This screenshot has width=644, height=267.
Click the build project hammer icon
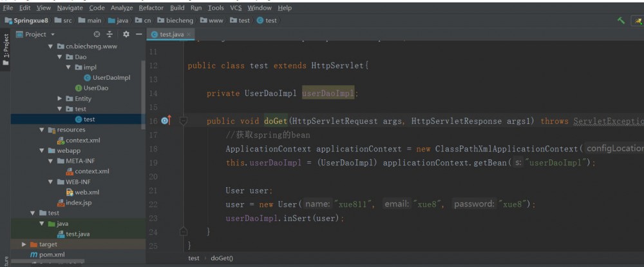point(621,20)
